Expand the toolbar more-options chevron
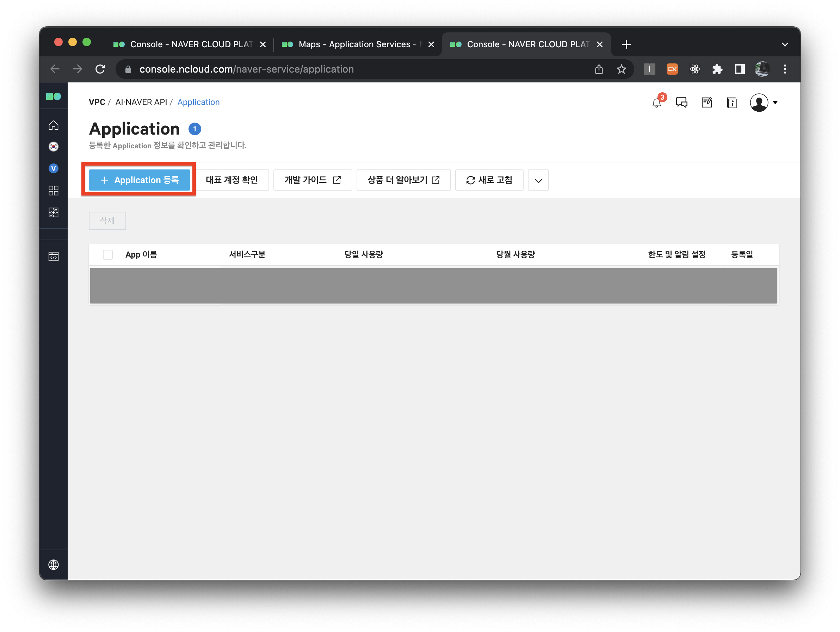 coord(538,180)
